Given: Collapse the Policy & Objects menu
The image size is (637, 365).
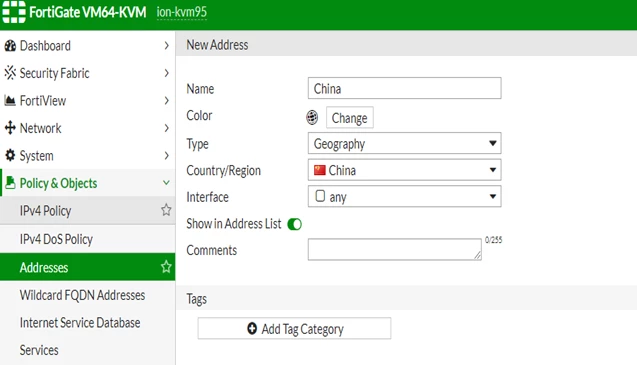Looking at the screenshot, I should click(166, 183).
